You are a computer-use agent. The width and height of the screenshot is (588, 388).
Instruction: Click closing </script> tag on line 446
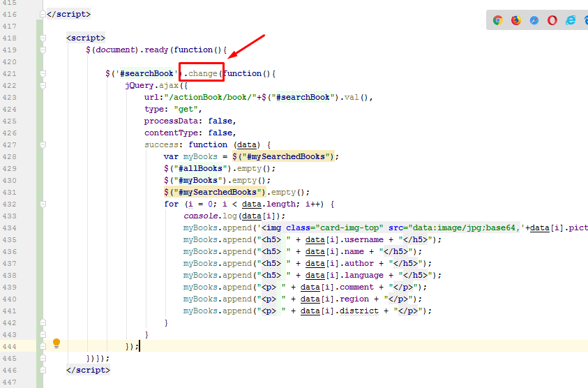coord(88,371)
